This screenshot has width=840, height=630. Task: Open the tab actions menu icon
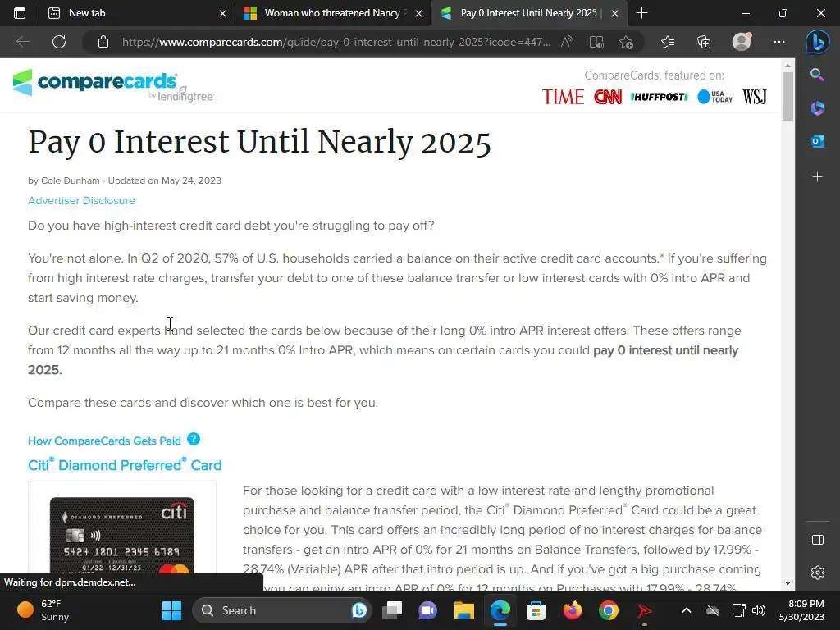20,13
